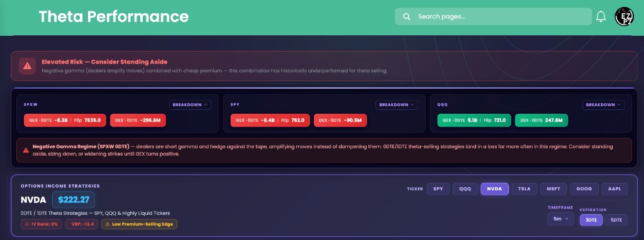
Task: Choose the 5DTE expiration option
Action: 616,220
